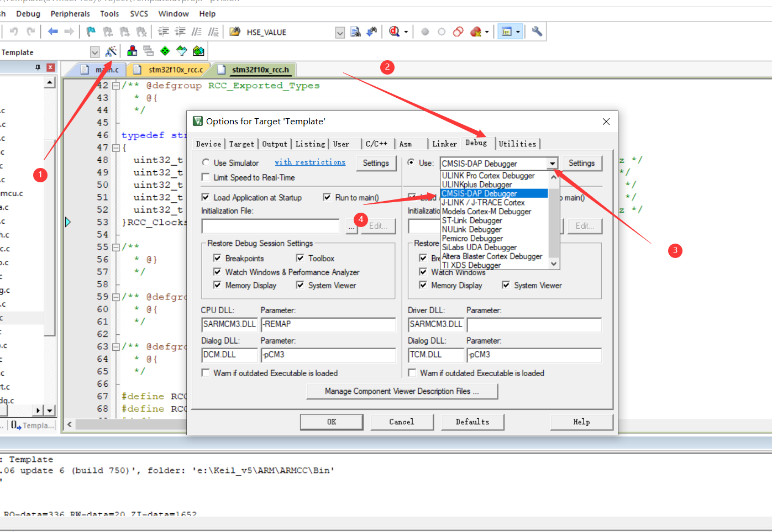
Task: Choose ULINK Pro Cortex Debugger option
Action: tap(488, 176)
